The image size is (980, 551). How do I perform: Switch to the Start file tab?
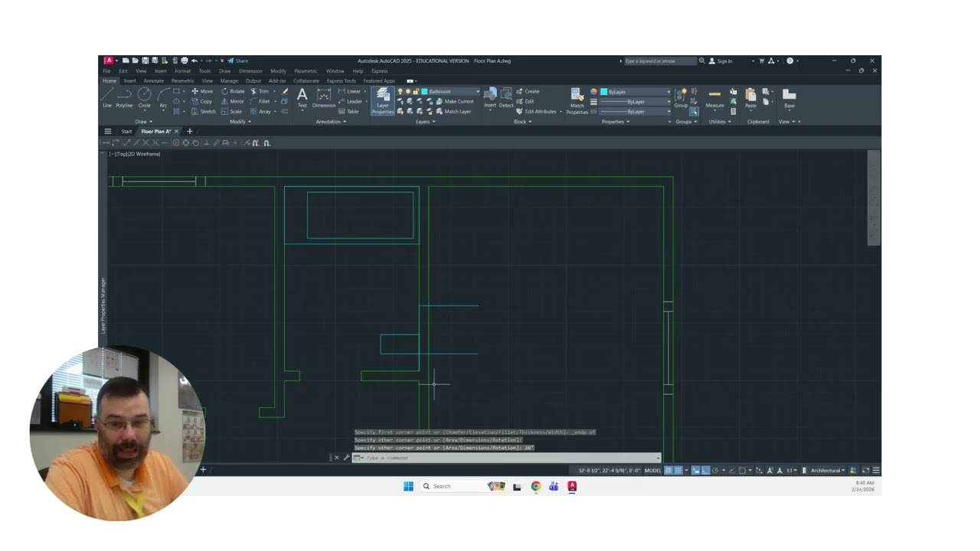click(x=126, y=132)
